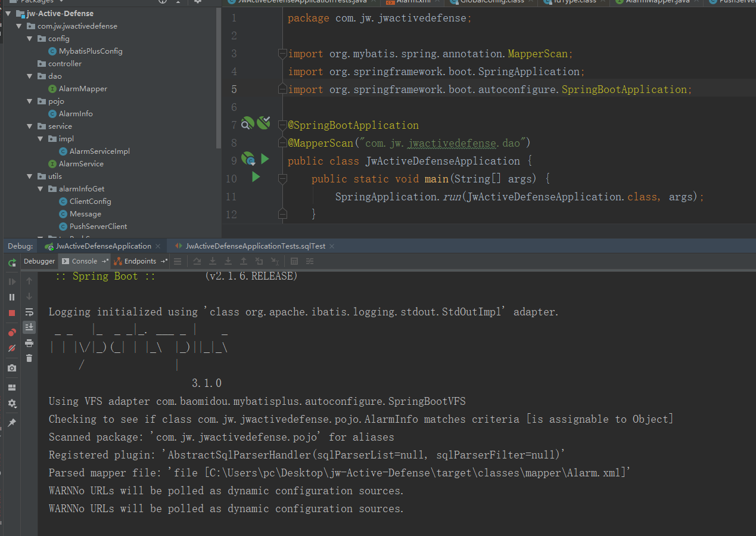Viewport: 756px width, 536px height.
Task: Click the Resume Program icon
Action: [x=12, y=281]
